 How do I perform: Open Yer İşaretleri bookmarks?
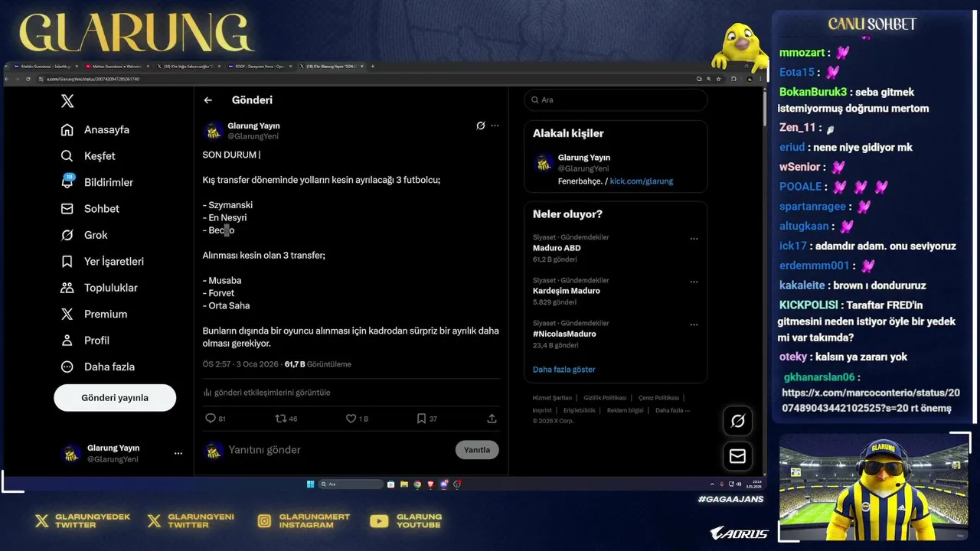coord(103,262)
